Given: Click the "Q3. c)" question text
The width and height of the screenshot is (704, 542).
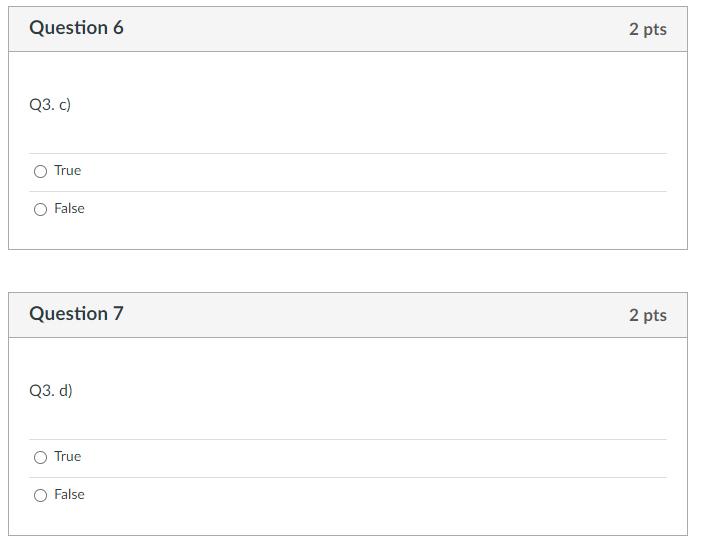Looking at the screenshot, I should pyautogui.click(x=50, y=105).
